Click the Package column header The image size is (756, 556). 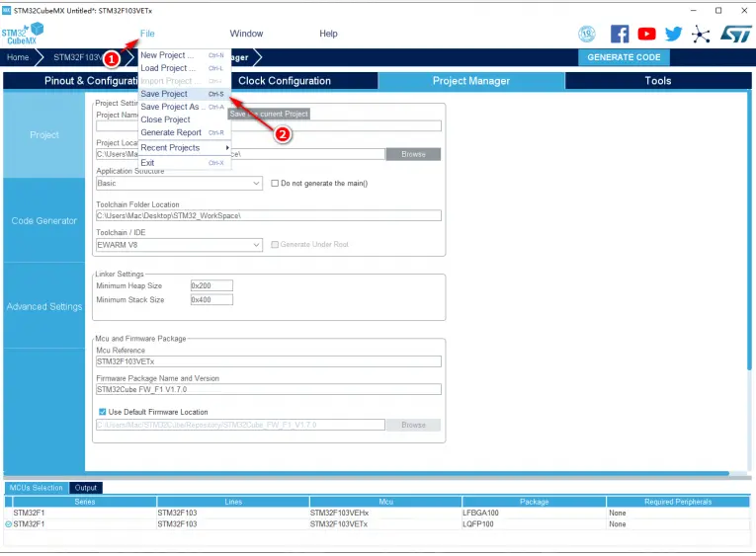(x=535, y=502)
